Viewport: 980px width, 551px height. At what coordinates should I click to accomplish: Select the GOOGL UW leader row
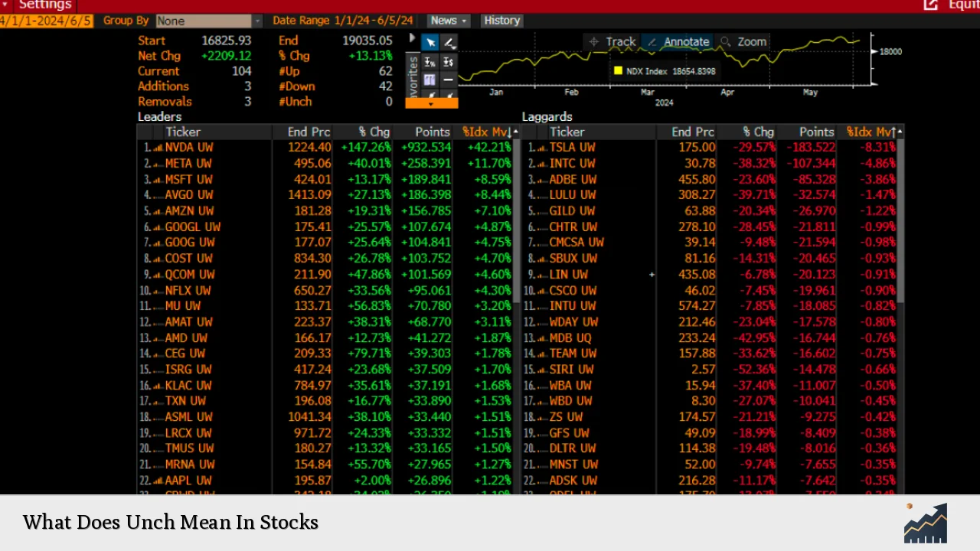click(x=325, y=227)
